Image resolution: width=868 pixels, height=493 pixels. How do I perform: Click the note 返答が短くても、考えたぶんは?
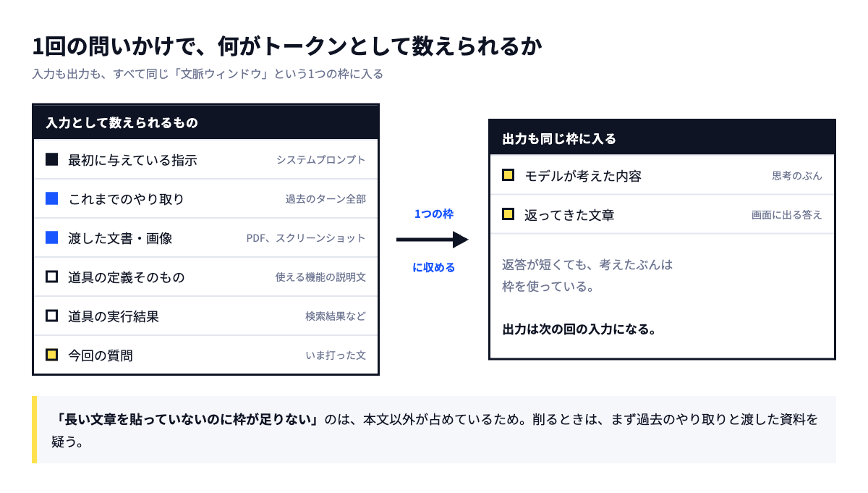tap(587, 264)
